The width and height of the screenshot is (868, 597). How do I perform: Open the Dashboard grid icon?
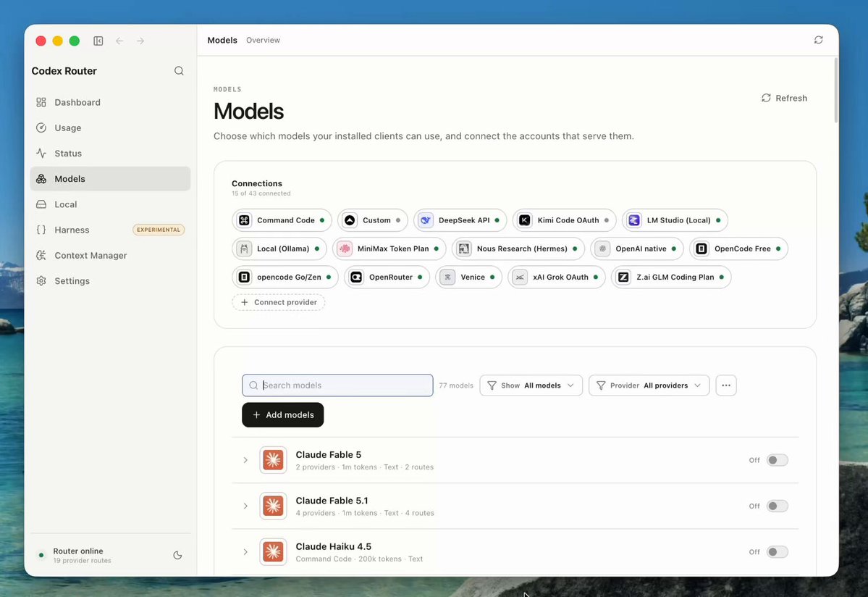pyautogui.click(x=41, y=102)
